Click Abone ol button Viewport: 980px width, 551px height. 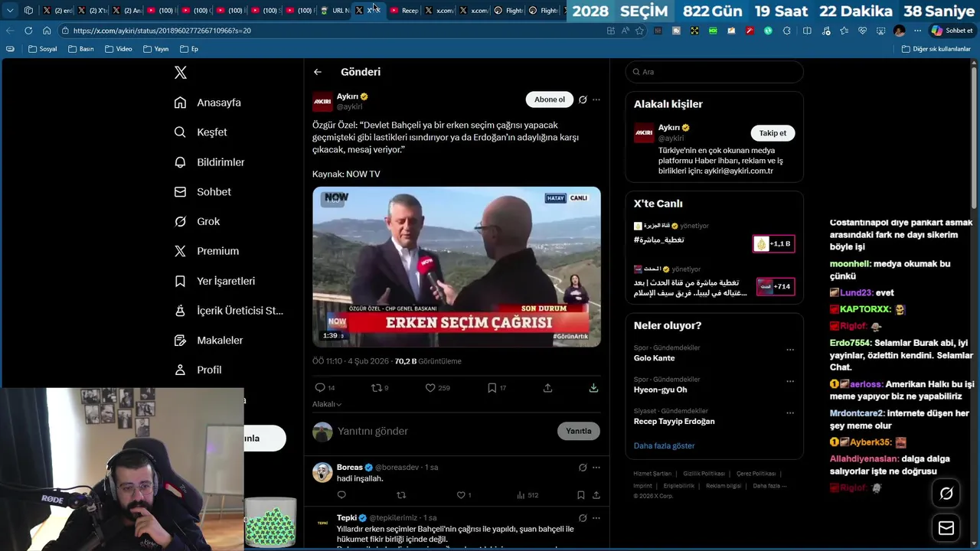550,99
